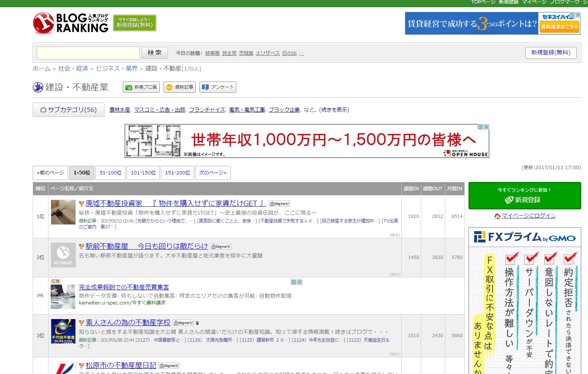588x374 pixels.
Task: Click the blogmark icon next to 廃墟不動産投資家
Action: coord(280,203)
